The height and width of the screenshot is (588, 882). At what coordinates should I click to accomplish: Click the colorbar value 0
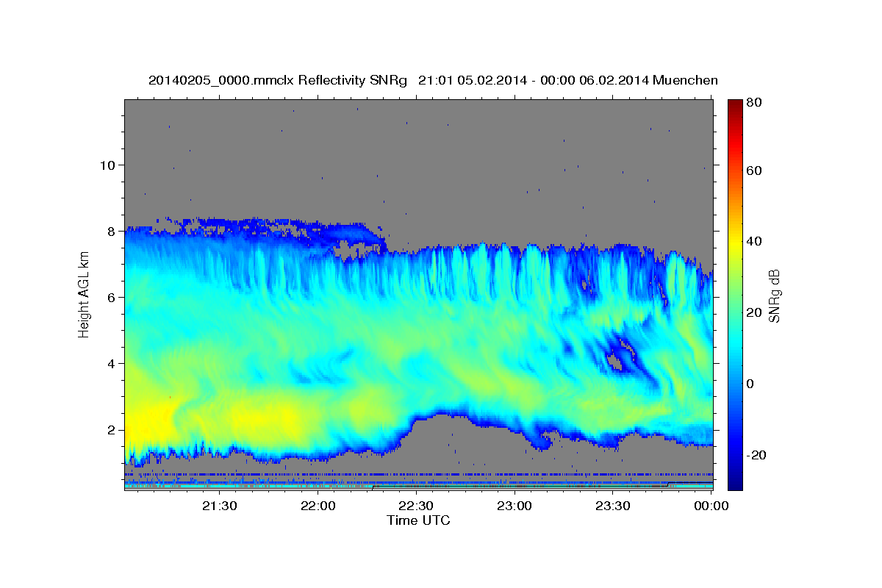[x=750, y=384]
